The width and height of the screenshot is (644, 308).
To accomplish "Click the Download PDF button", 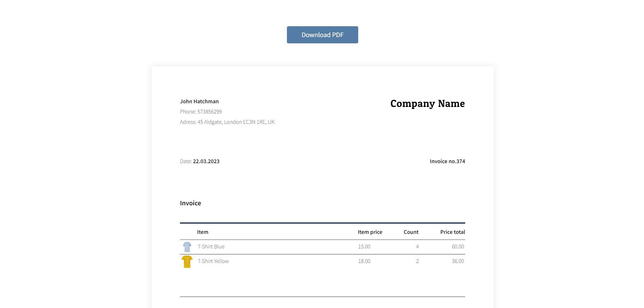I will [x=322, y=35].
